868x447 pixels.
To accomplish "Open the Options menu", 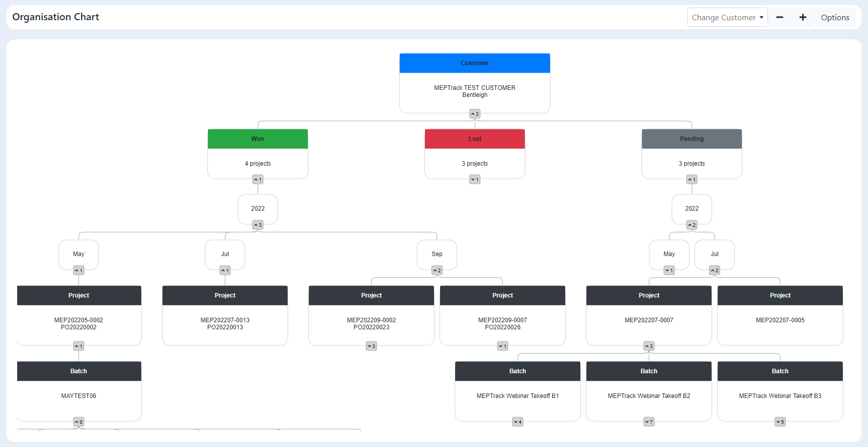I will 835,17.
